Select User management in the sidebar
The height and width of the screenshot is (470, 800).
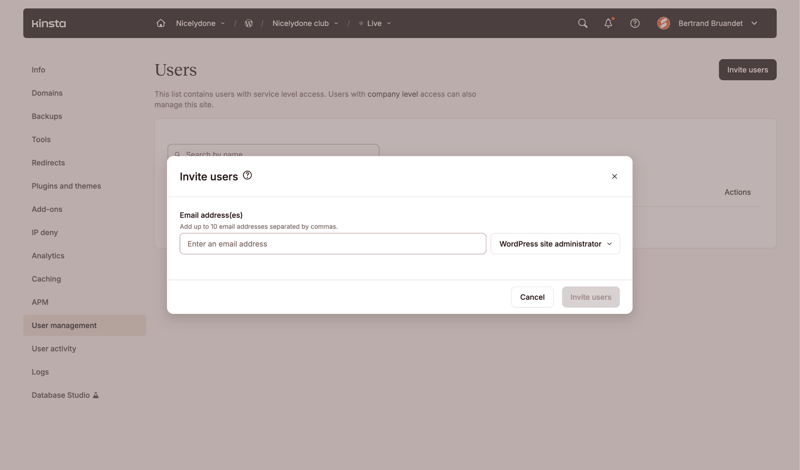coord(85,326)
